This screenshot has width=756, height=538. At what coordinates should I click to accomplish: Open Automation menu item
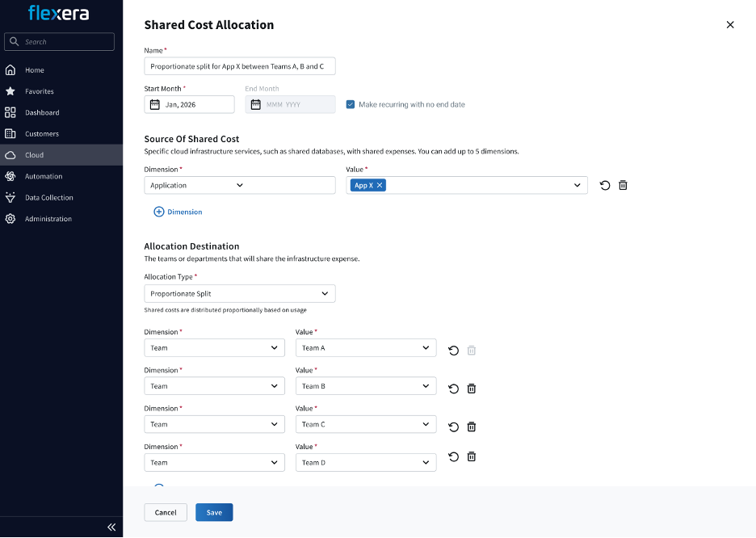(61, 176)
